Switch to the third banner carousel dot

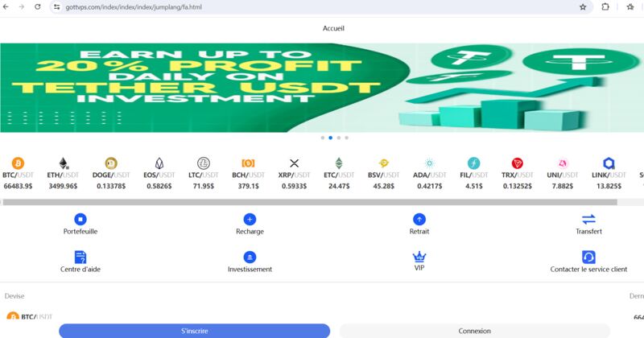click(338, 138)
